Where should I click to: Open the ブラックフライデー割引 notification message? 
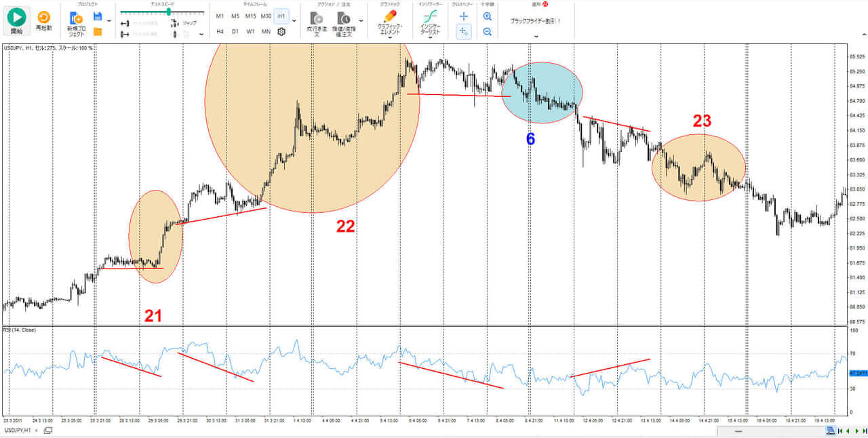536,20
